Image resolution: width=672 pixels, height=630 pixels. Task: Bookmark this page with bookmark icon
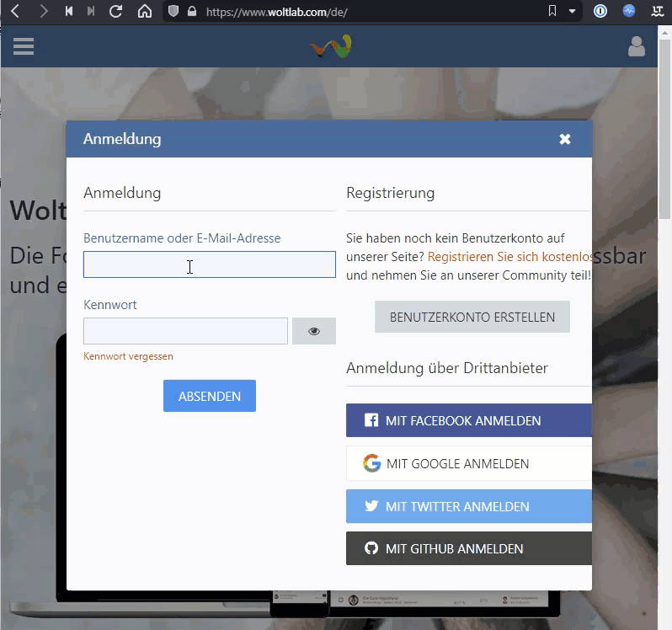tap(552, 12)
